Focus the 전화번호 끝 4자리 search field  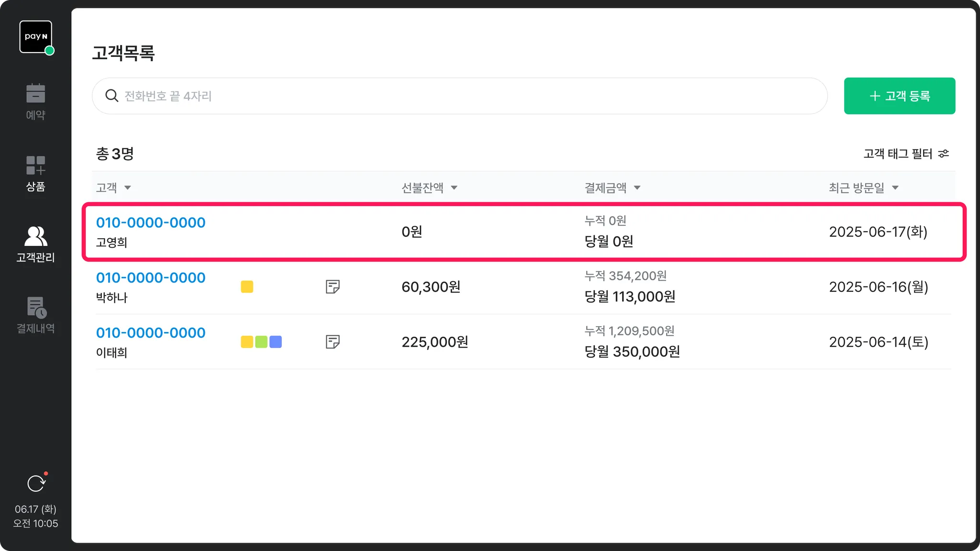click(459, 96)
